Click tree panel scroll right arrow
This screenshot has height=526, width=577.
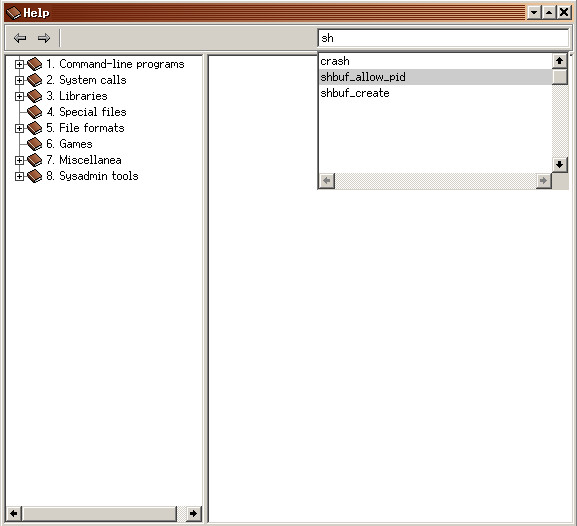(x=194, y=513)
